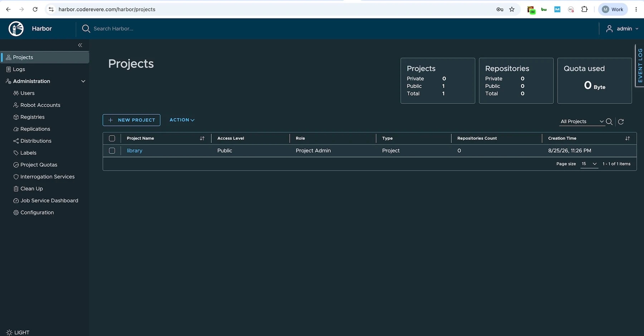This screenshot has height=336, width=644.
Task: Go back in browser history
Action: click(x=8, y=9)
